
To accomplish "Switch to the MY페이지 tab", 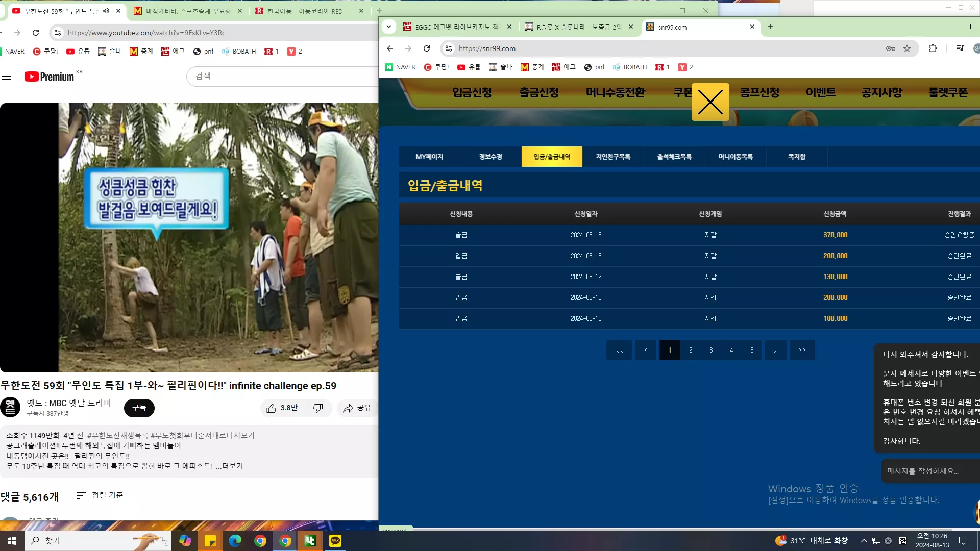I will click(429, 157).
